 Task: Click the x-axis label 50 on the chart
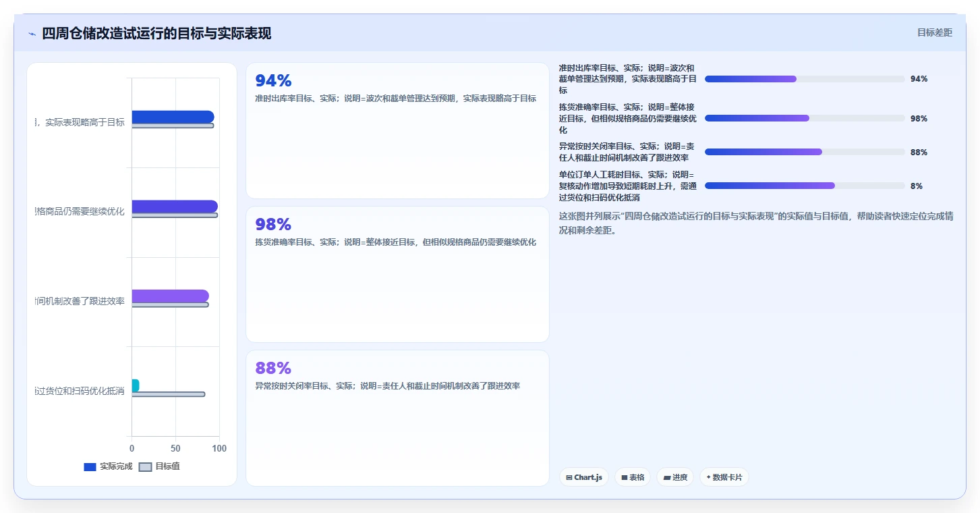click(175, 448)
